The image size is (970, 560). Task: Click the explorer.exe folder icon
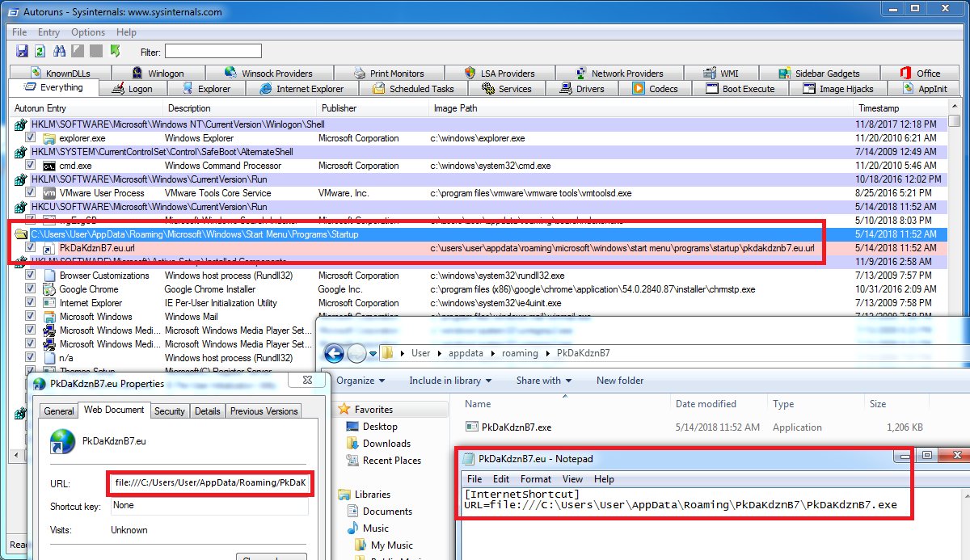click(49, 138)
